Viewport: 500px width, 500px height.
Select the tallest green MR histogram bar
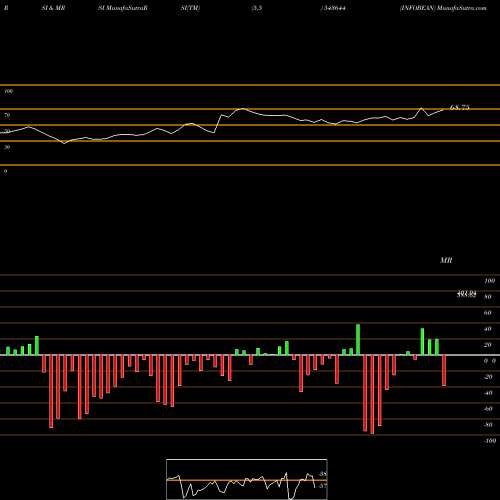tap(358, 339)
